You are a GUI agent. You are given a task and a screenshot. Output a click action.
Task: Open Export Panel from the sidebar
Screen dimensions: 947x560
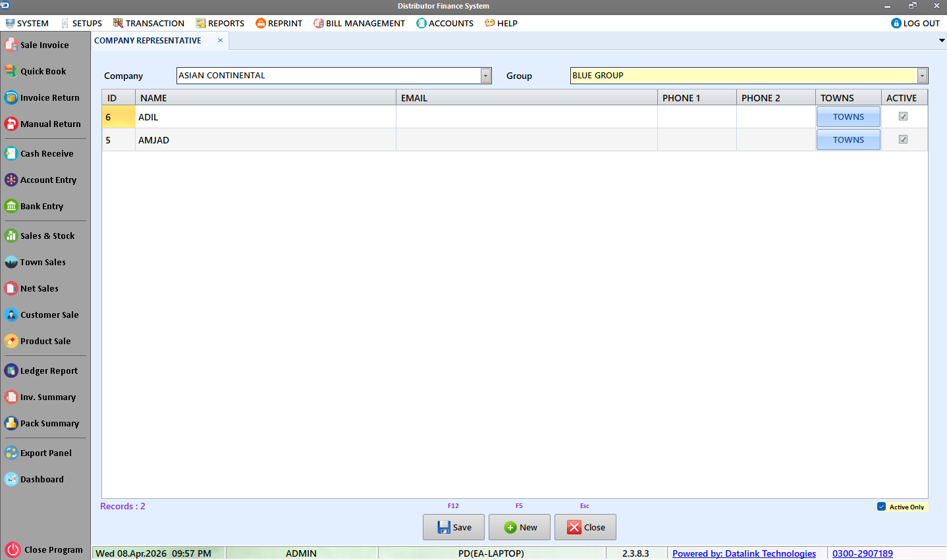38,453
